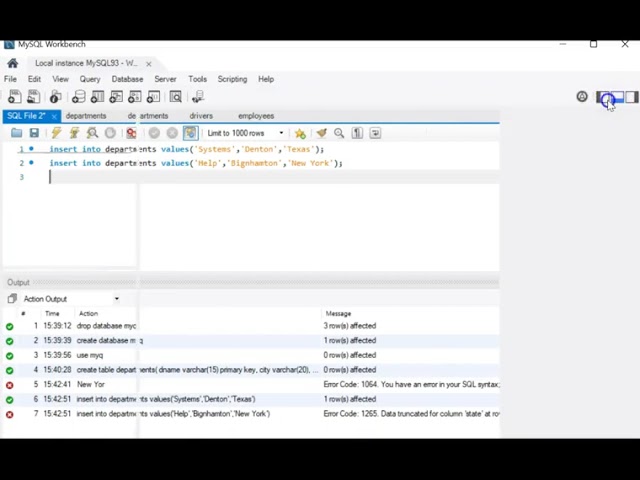
Task: Commit transaction icon
Action: (x=154, y=133)
